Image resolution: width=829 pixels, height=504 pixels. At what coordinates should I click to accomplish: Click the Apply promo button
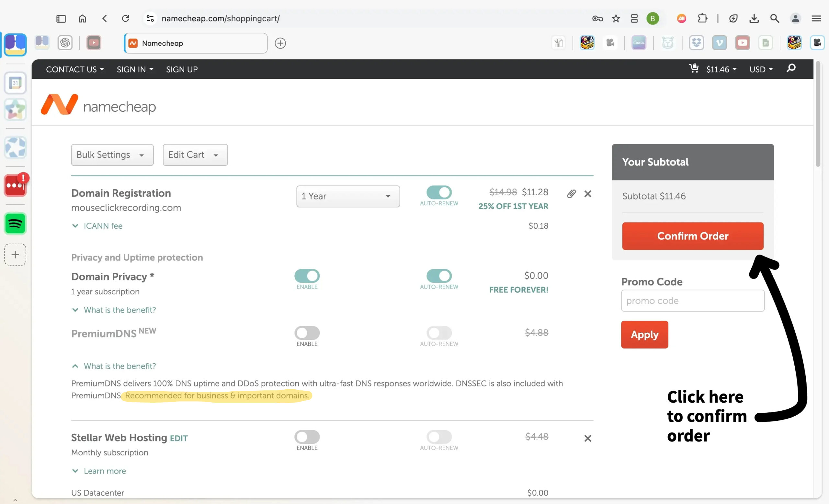pyautogui.click(x=644, y=334)
